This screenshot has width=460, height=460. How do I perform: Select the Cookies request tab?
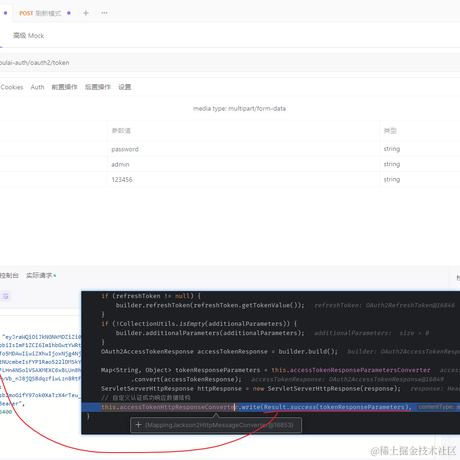point(12,87)
